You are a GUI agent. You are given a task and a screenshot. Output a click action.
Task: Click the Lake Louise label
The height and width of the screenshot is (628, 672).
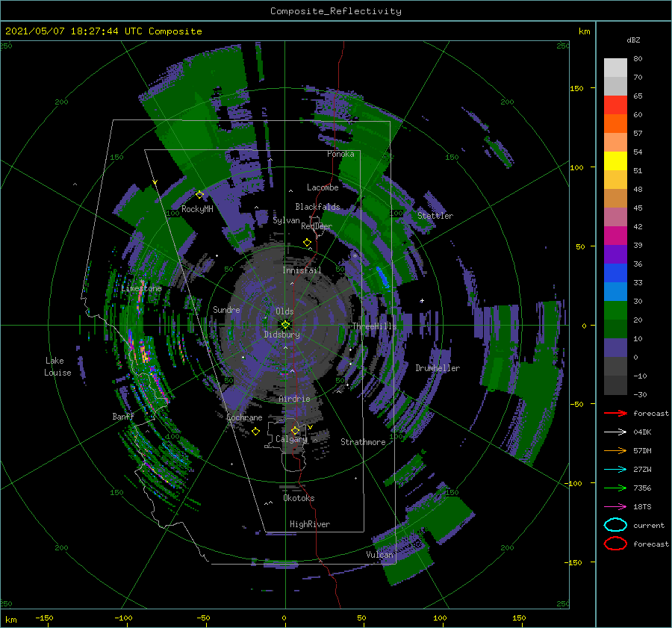[x=57, y=367]
